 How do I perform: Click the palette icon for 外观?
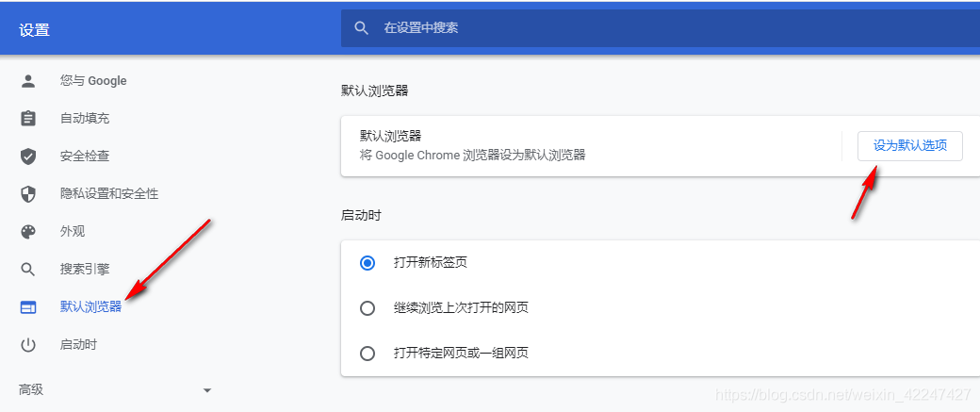point(28,232)
